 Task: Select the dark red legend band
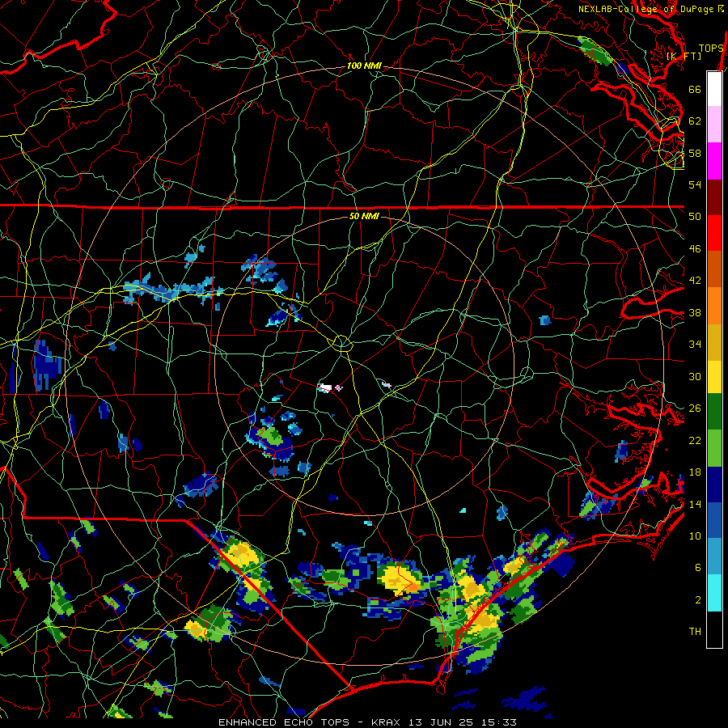click(x=714, y=197)
